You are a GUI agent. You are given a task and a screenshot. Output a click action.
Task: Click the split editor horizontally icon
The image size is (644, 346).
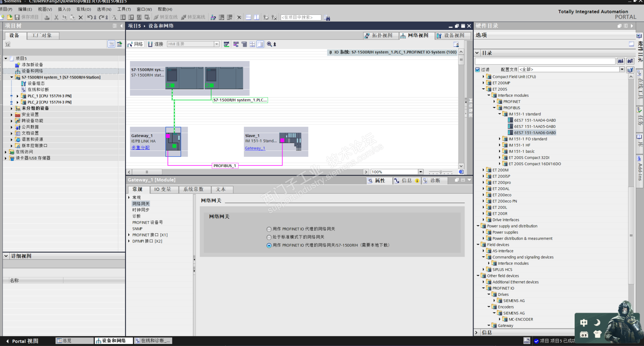point(248,17)
